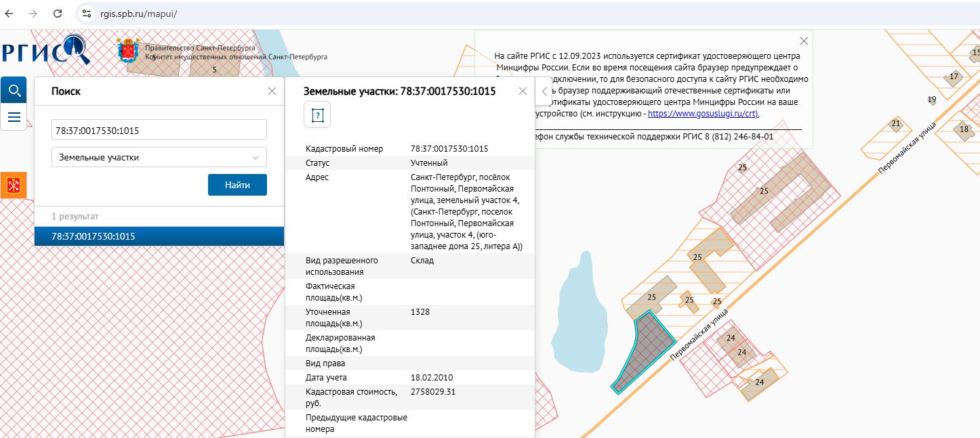Screen dimensions: 980x438
Task: Close the Земельные участки details panel
Action: point(523,91)
